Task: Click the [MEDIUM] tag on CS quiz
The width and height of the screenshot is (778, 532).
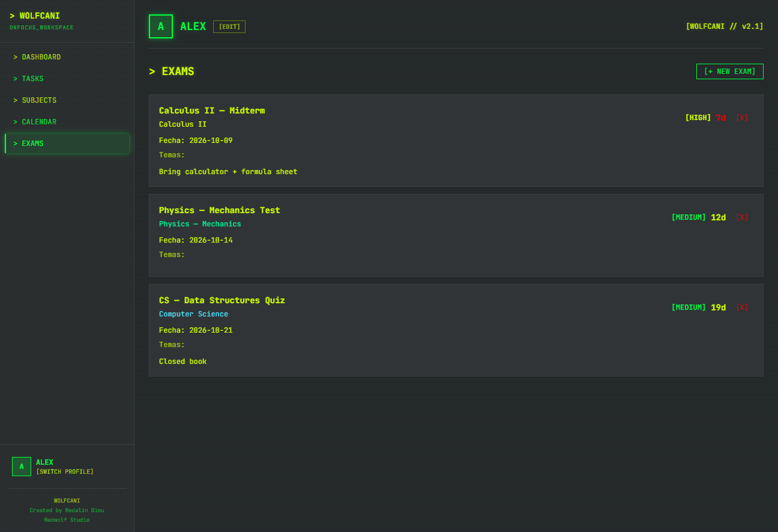Action: point(689,307)
